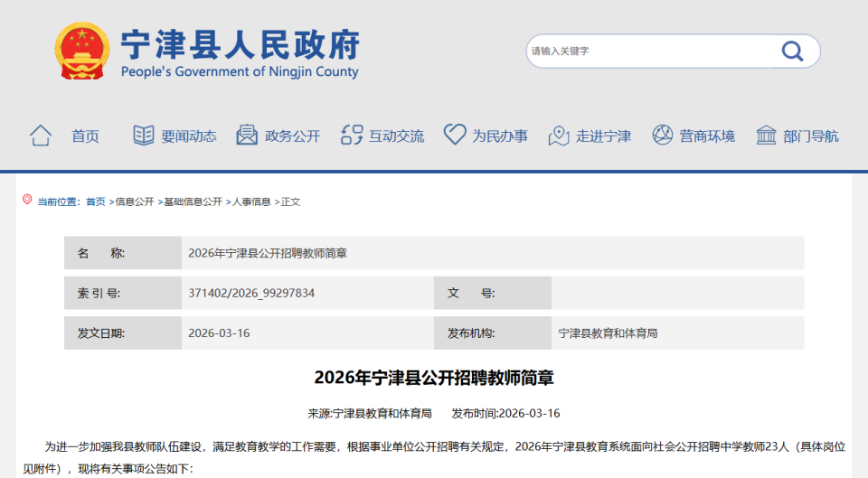Viewport: 868px width, 478px height.
Task: Open the 营商环境 menu item
Action: point(707,136)
